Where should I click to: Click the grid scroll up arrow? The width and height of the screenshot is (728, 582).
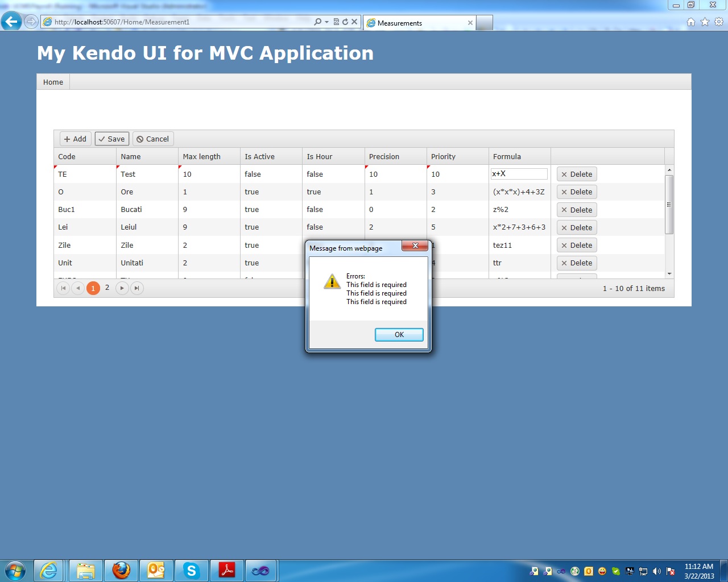[x=669, y=170]
